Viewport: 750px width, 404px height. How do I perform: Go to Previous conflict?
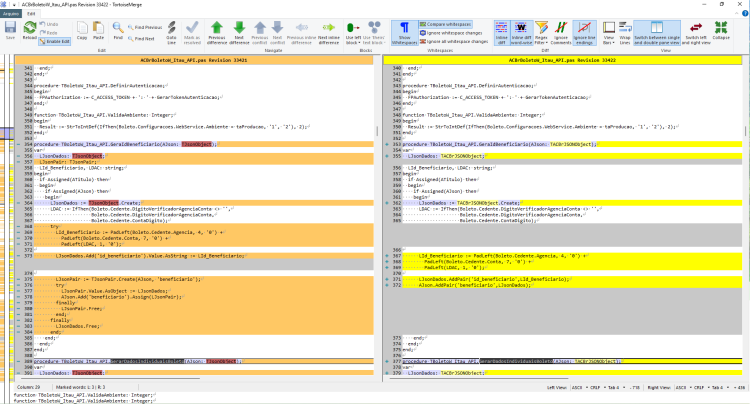coord(260,33)
